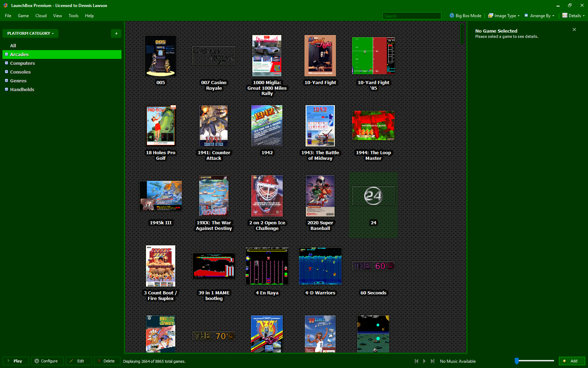Select the 10-Yard Fight '85 screenshot
This screenshot has width=588, height=368.
pyautogui.click(x=373, y=56)
